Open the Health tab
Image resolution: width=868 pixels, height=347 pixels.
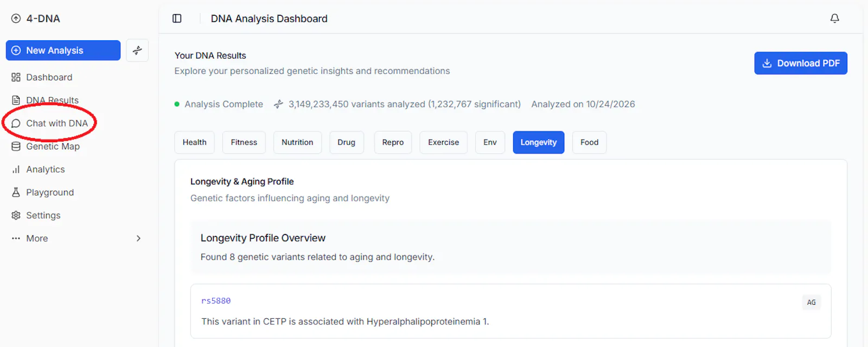click(194, 142)
